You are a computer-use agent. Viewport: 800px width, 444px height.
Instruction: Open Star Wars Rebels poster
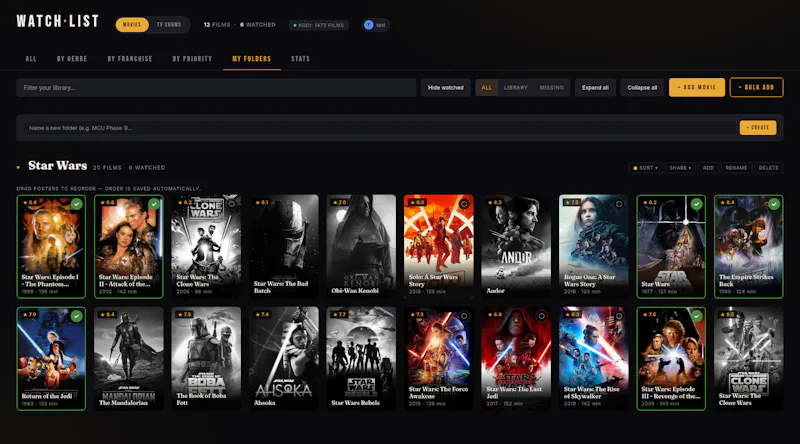pos(361,358)
